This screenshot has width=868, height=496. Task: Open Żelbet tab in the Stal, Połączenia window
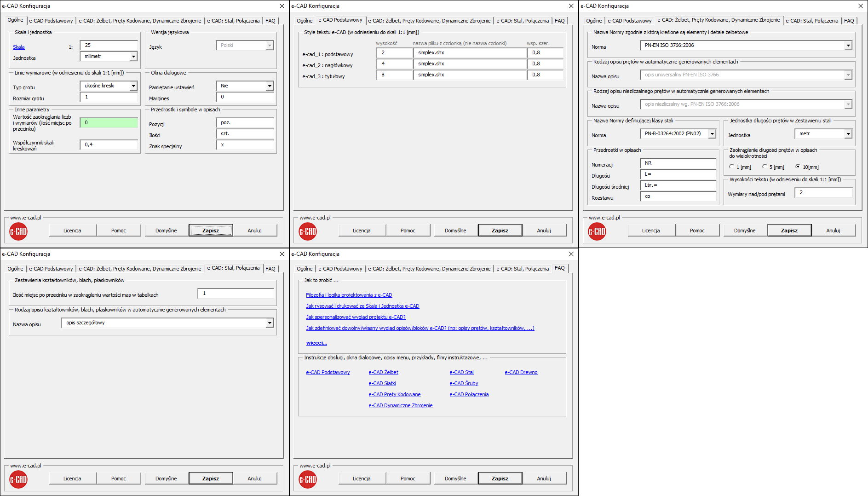tap(140, 269)
